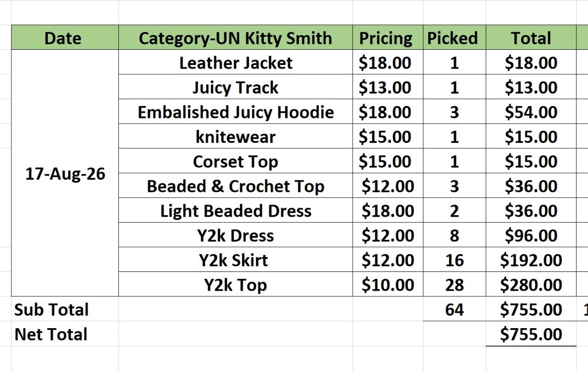
Task: Select the Juicy Track cell
Action: pos(235,87)
